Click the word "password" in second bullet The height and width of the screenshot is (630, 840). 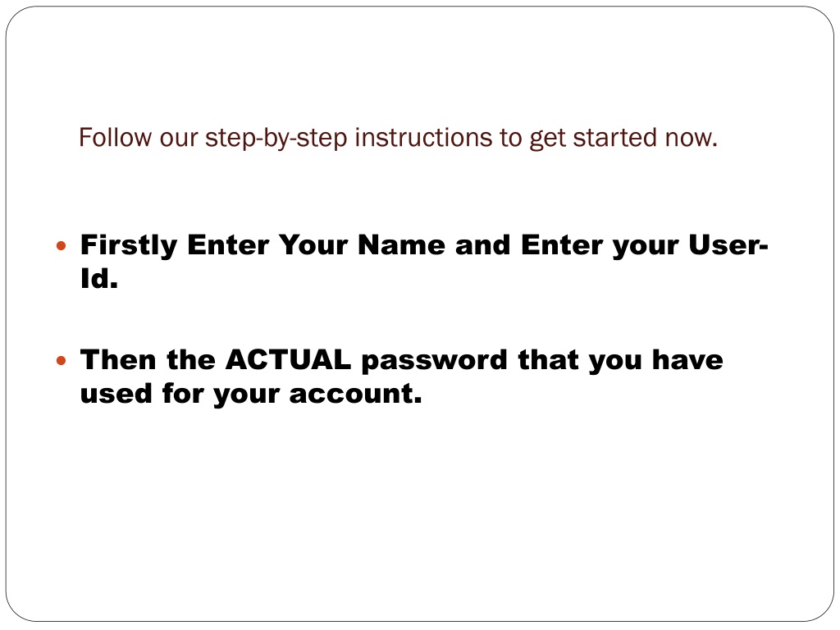[435, 361]
